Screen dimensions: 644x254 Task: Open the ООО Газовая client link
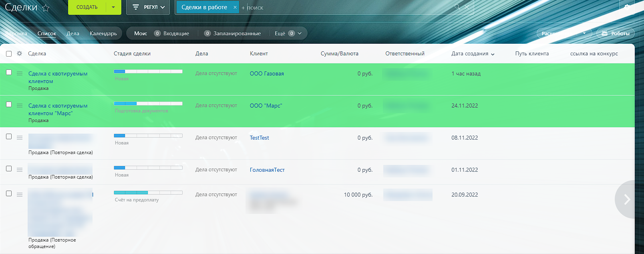coord(267,73)
